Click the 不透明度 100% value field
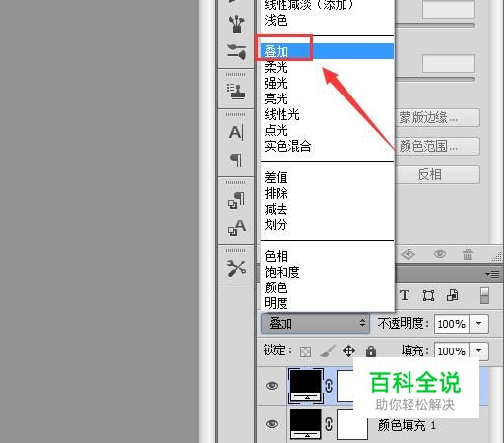 coord(452,324)
